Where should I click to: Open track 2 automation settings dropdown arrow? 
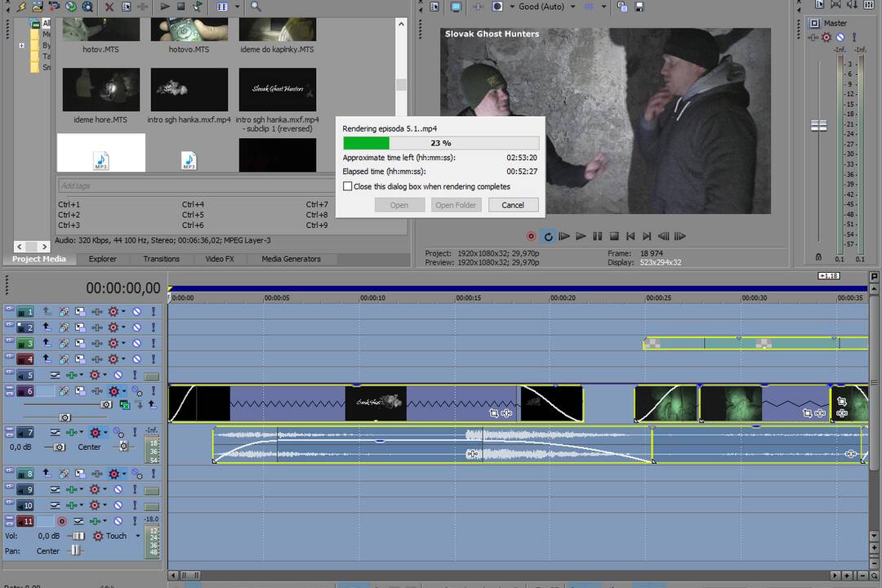[124, 327]
